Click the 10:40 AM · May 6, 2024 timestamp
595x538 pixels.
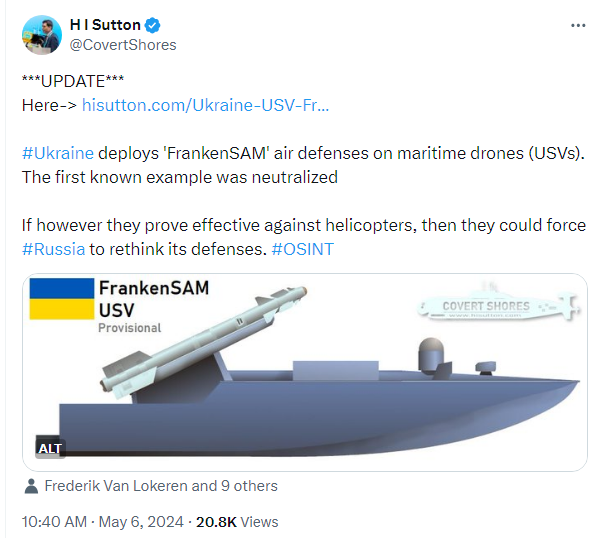click(x=102, y=522)
